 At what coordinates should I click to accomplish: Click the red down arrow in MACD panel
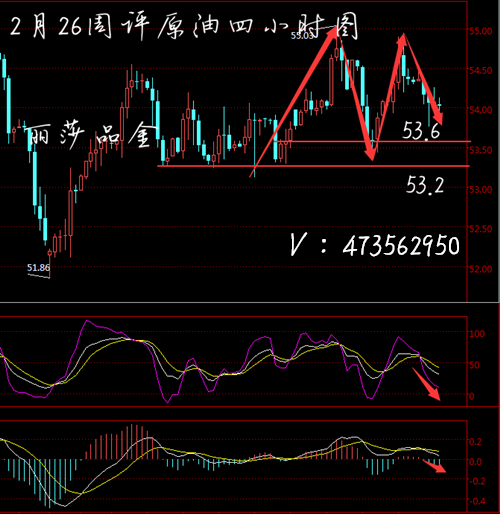(x=434, y=466)
